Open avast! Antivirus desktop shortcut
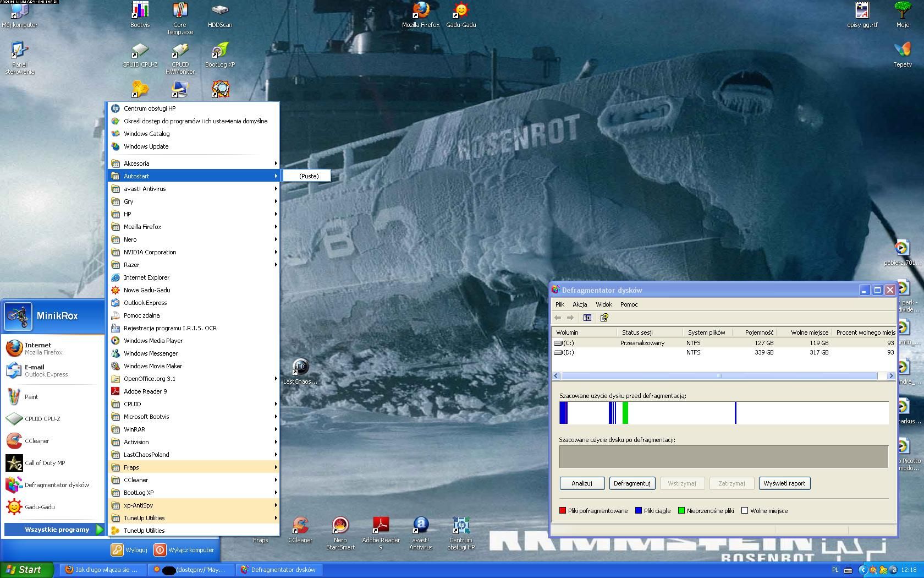 click(x=421, y=533)
